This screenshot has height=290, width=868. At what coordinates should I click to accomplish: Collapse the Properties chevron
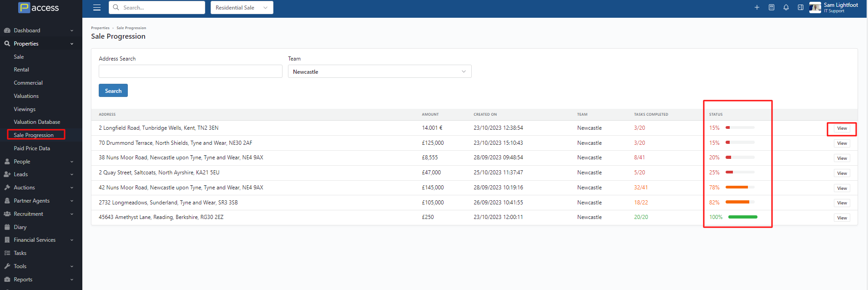click(x=72, y=44)
